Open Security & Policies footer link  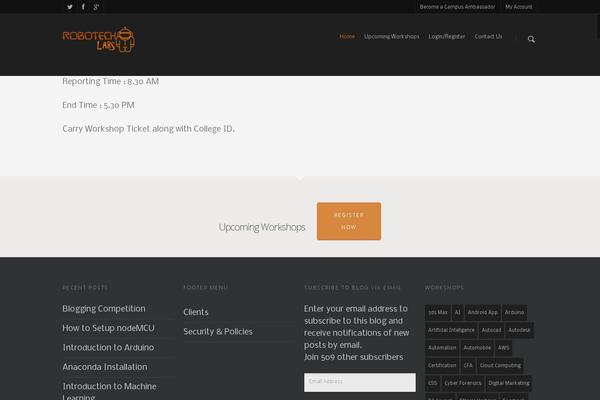point(218,332)
